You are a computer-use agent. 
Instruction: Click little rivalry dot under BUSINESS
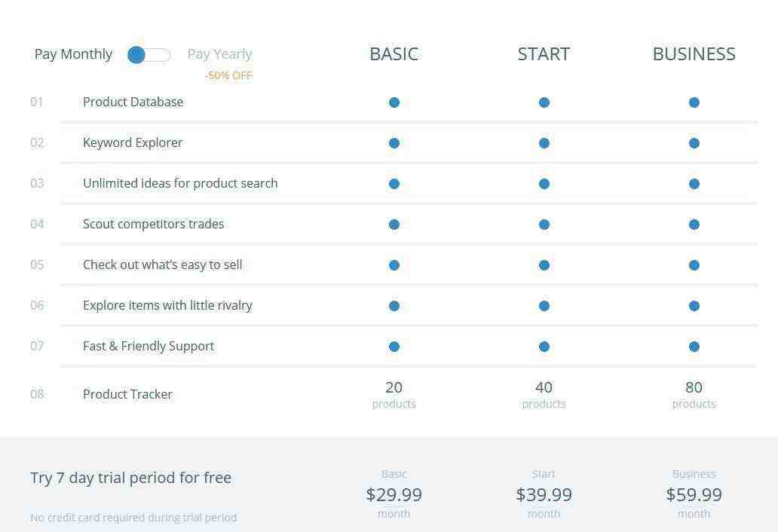694,306
